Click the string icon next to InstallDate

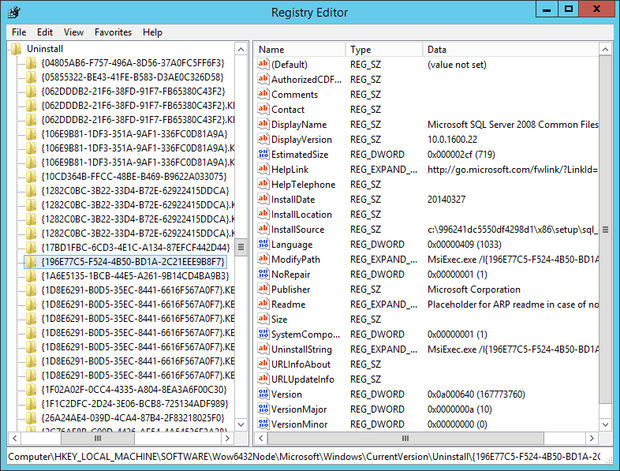(x=263, y=199)
